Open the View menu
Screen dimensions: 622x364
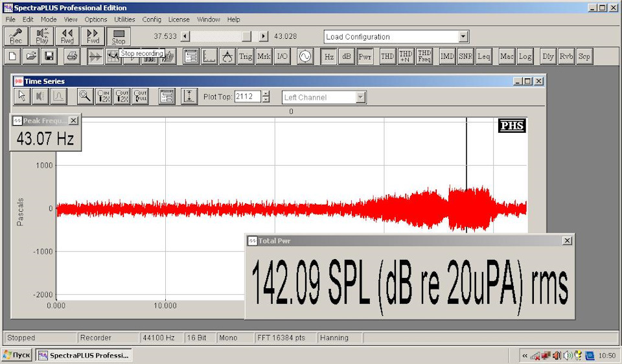tap(71, 19)
